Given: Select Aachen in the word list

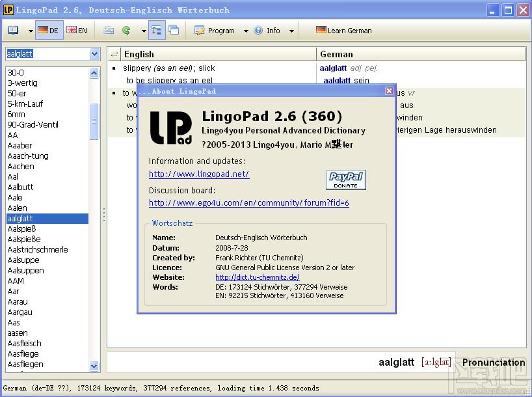Looking at the screenshot, I should click(x=21, y=167).
